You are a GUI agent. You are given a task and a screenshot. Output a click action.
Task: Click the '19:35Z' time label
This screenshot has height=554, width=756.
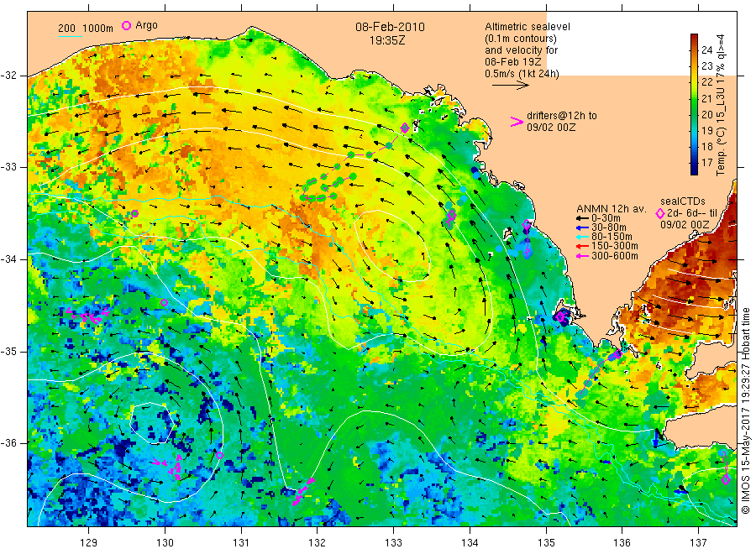coord(387,41)
